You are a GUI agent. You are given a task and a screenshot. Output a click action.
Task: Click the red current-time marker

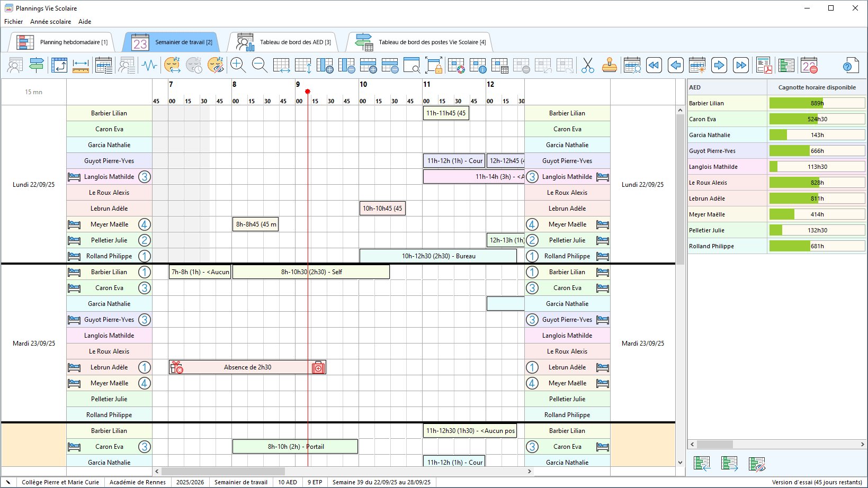[308, 92]
